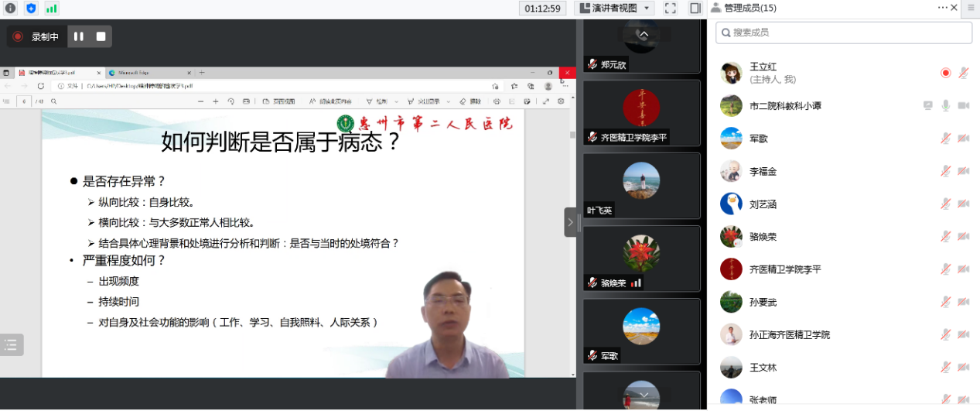Open the list icon at lower left
Image resolution: width=980 pixels, height=411 pixels.
point(11,345)
